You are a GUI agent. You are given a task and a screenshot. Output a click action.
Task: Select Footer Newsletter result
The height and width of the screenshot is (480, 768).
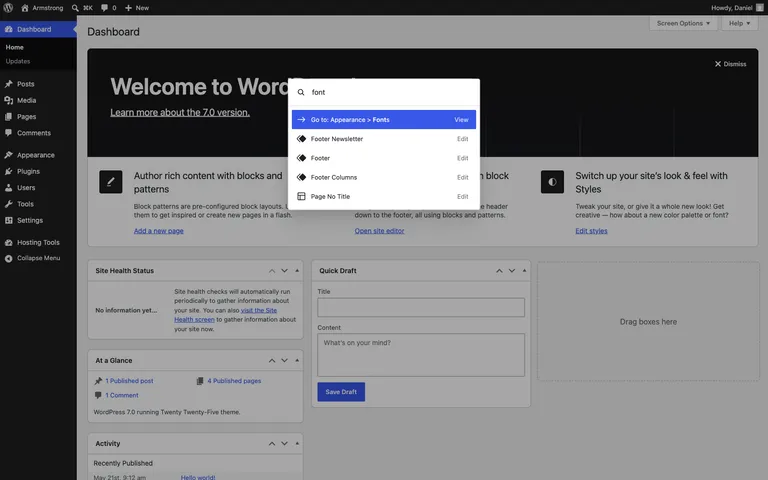click(x=384, y=139)
